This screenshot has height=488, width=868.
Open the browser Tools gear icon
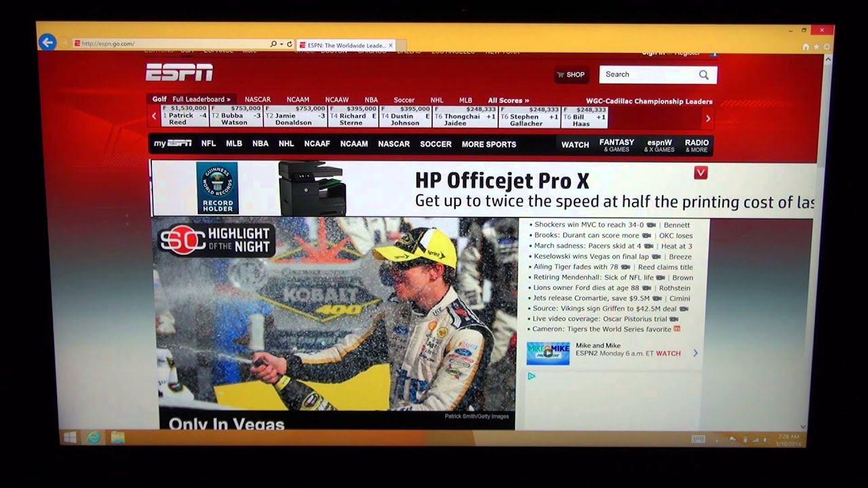825,47
